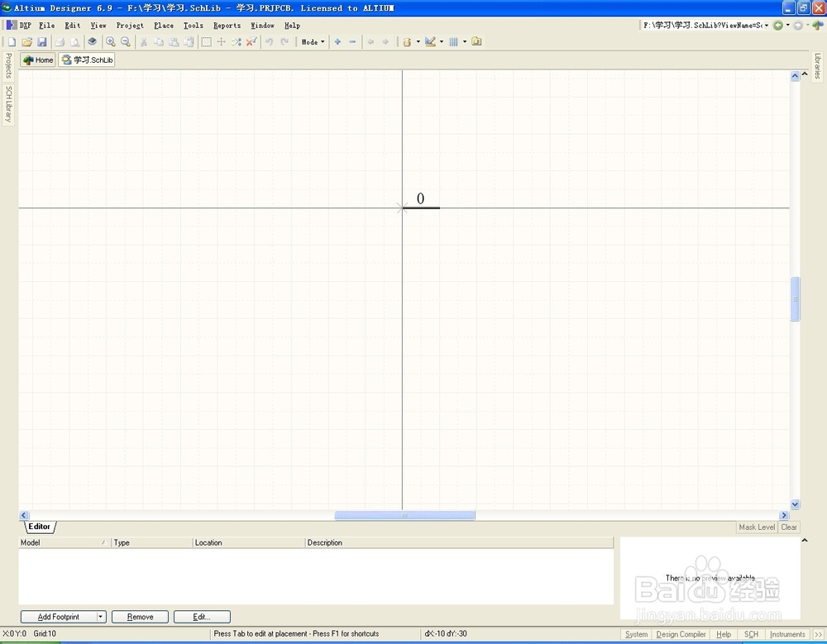Open the Reports menu
This screenshot has height=644, width=827.
(227, 26)
